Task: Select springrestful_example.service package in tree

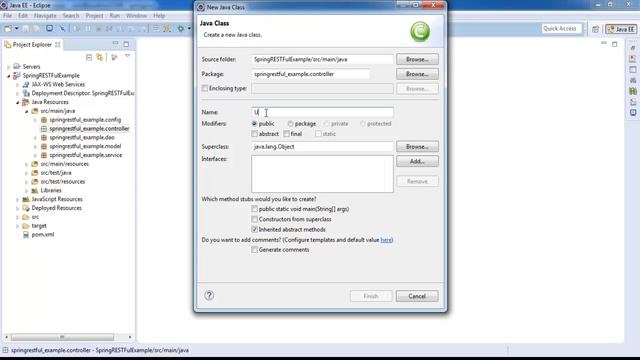Action: [85, 155]
